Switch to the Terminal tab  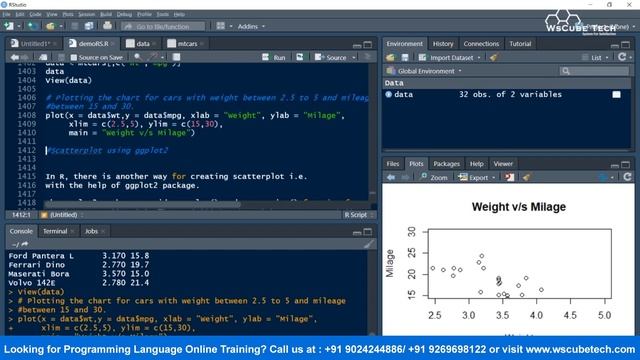click(x=55, y=231)
